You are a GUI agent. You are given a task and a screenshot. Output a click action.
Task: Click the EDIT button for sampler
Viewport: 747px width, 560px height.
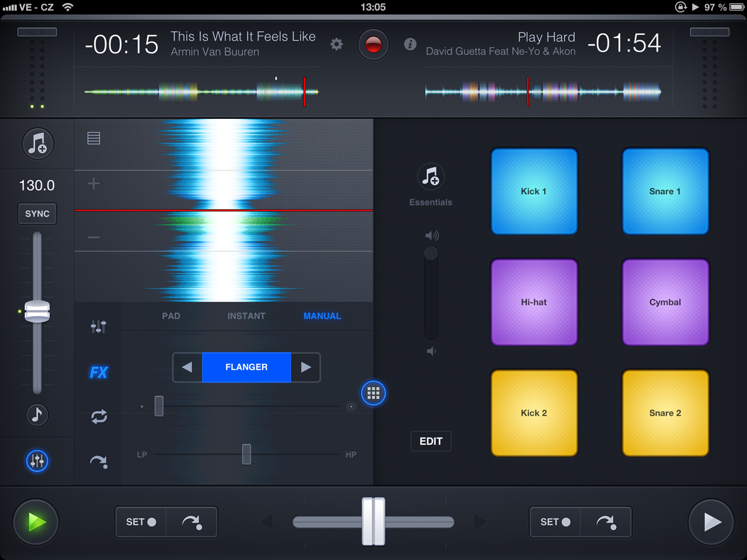tap(431, 441)
